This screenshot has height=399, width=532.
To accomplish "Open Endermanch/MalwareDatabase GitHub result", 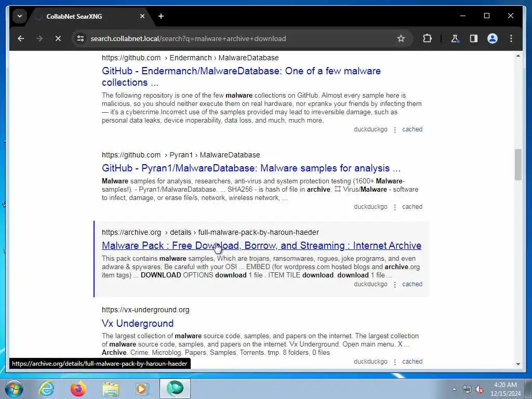I will click(x=241, y=77).
